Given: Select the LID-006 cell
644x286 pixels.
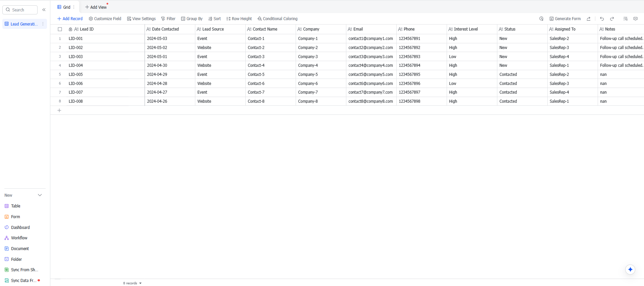Looking at the screenshot, I should click(x=105, y=84).
